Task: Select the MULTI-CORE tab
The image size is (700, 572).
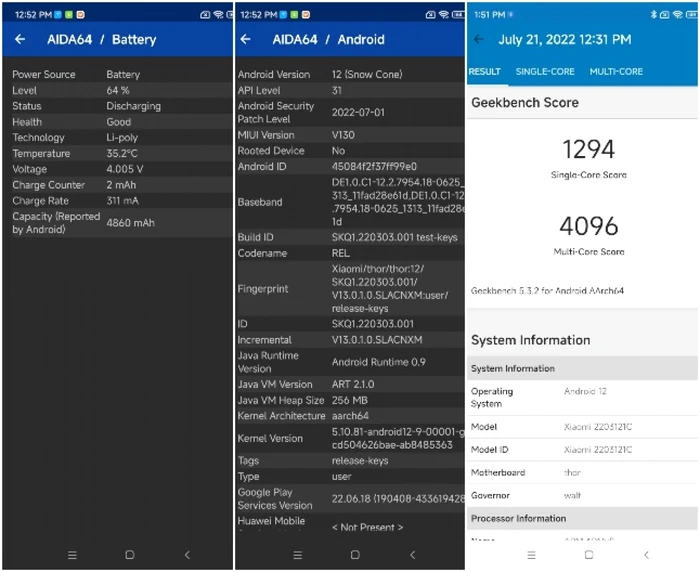Action: (616, 72)
